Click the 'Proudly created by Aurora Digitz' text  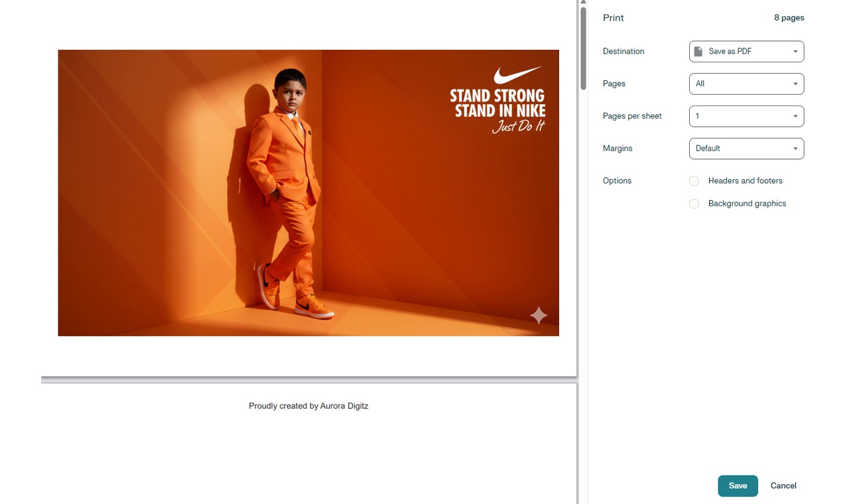[x=308, y=406]
